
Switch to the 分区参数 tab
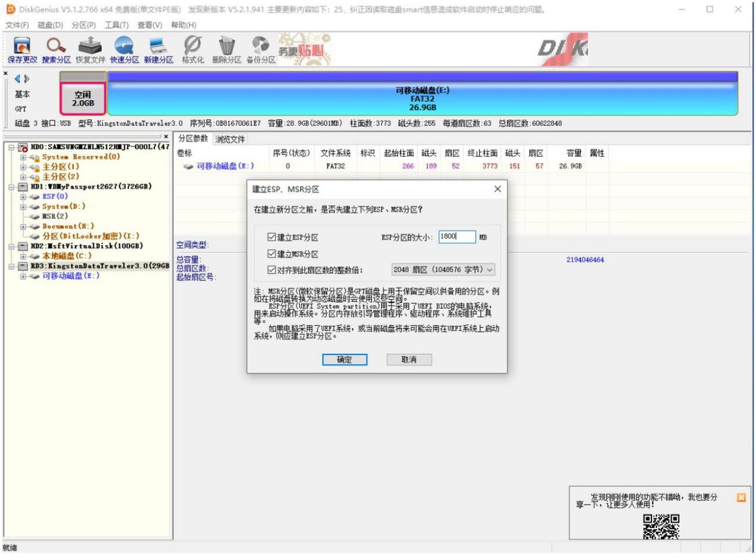(x=193, y=139)
